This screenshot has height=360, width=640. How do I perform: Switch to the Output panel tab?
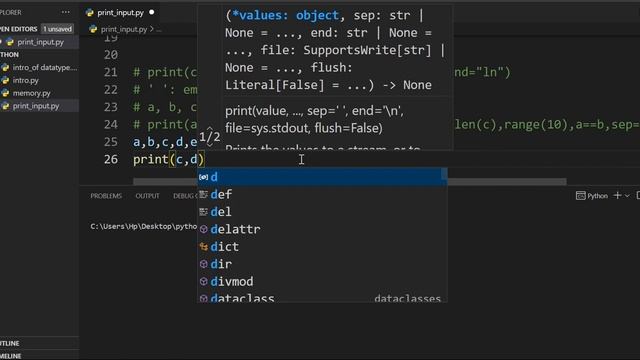[x=147, y=196]
